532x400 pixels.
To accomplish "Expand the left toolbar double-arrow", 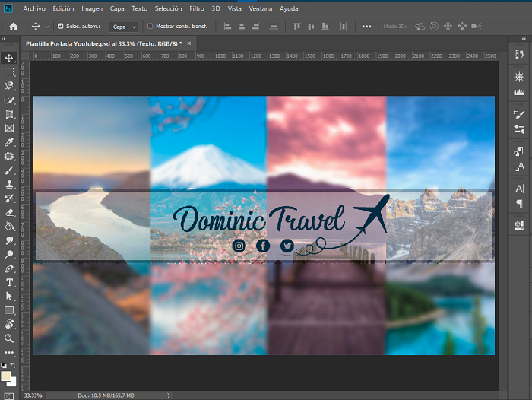I will (x=3, y=39).
